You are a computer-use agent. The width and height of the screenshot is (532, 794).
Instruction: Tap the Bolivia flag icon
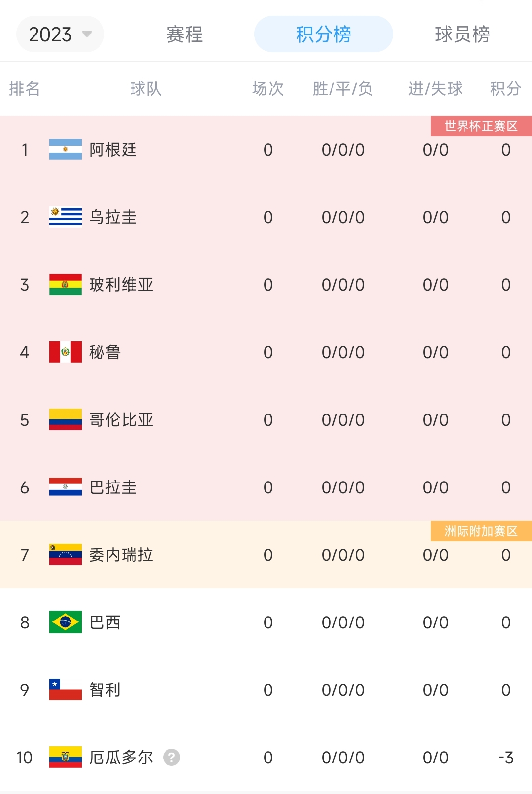(66, 285)
